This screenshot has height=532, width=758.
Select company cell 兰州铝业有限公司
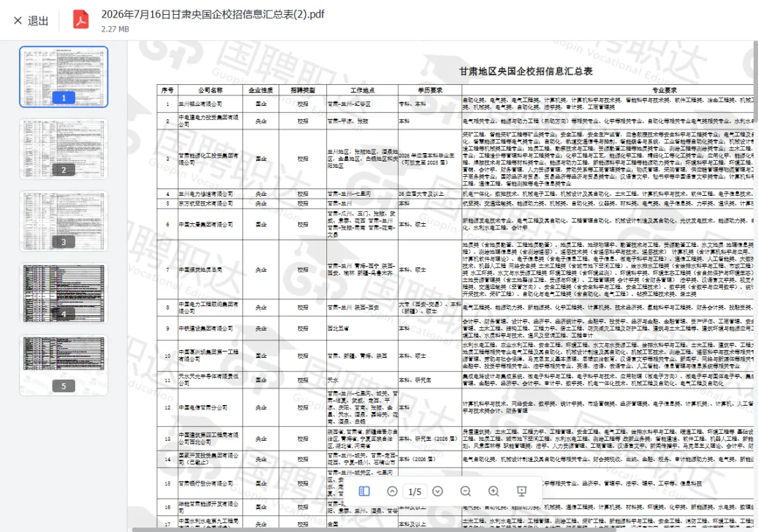tap(211, 104)
